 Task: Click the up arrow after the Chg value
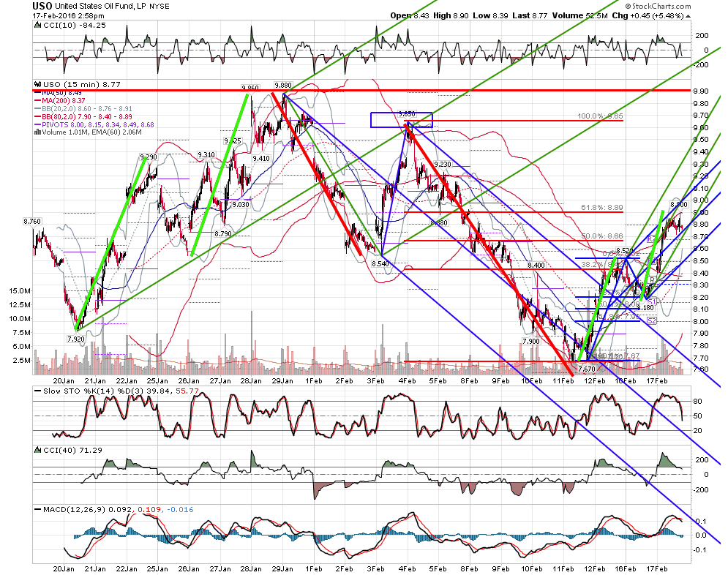[688, 16]
